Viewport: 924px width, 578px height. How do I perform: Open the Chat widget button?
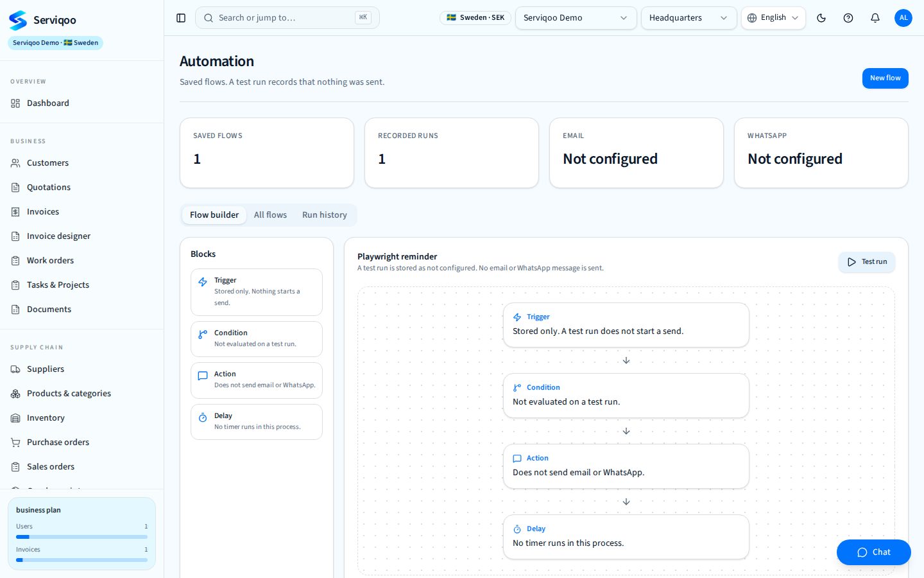click(x=873, y=552)
